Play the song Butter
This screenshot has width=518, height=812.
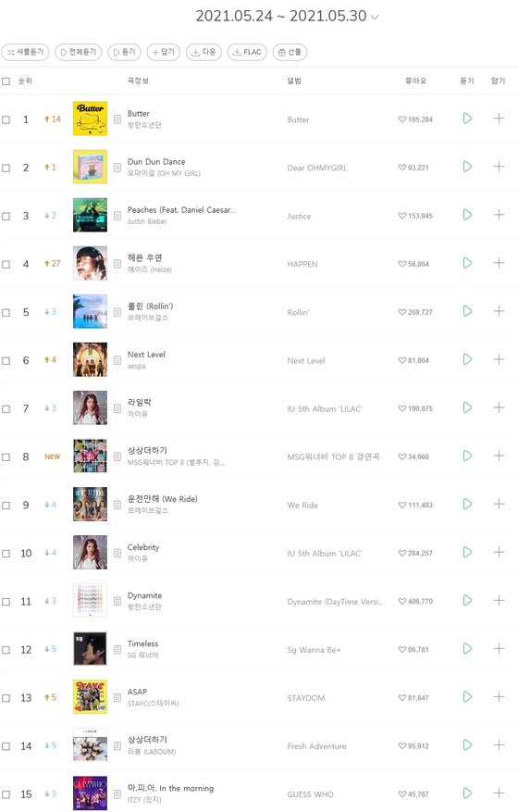(467, 119)
